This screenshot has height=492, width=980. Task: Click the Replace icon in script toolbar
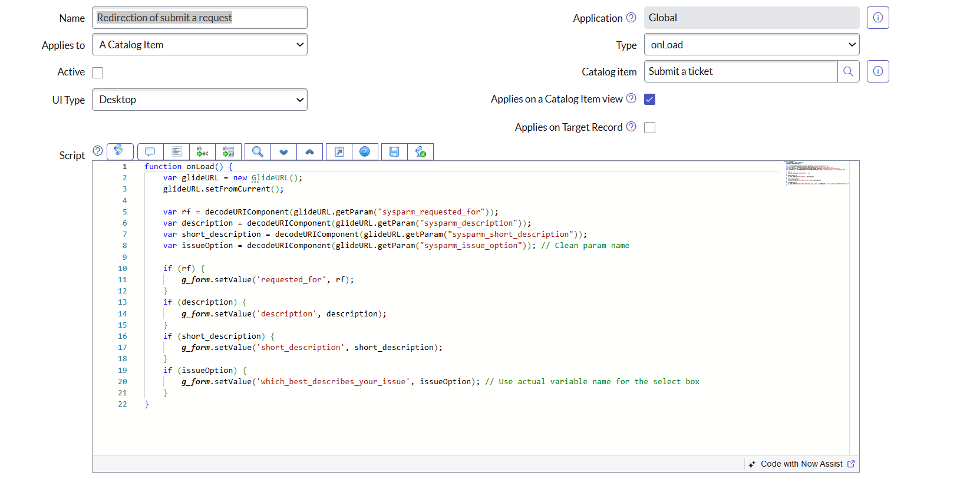(x=202, y=152)
